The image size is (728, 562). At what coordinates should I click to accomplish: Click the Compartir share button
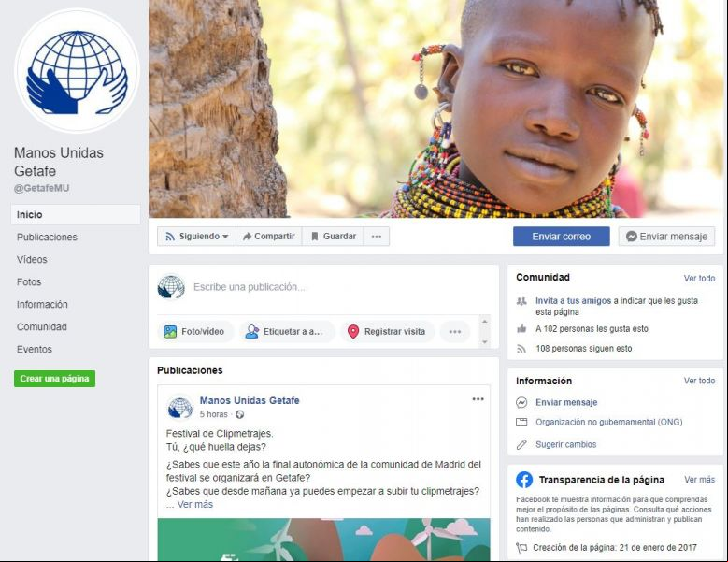269,237
